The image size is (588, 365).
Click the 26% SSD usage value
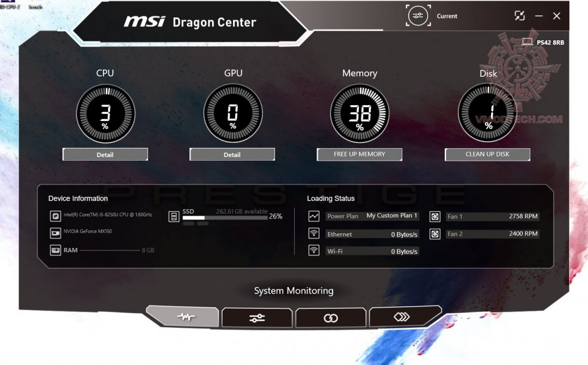point(275,216)
